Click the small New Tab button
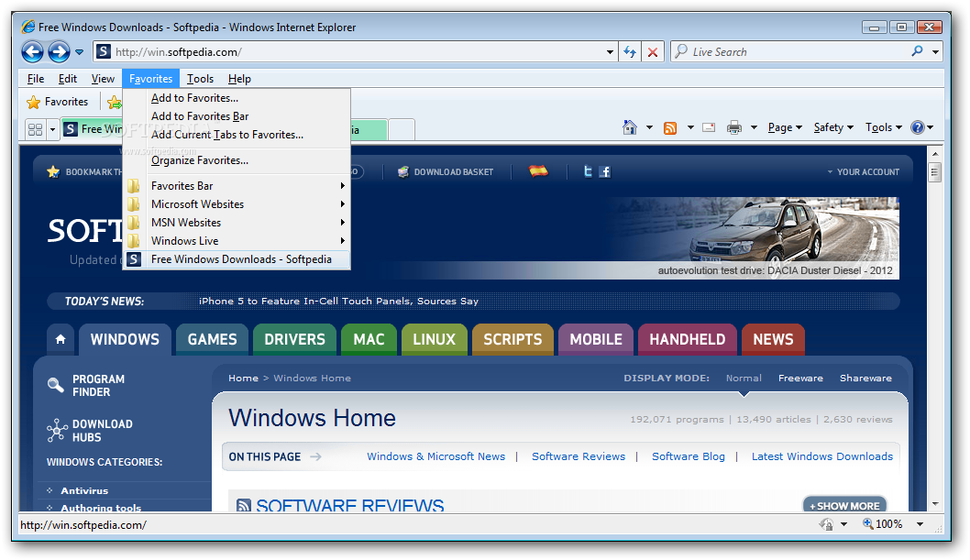 pyautogui.click(x=402, y=130)
